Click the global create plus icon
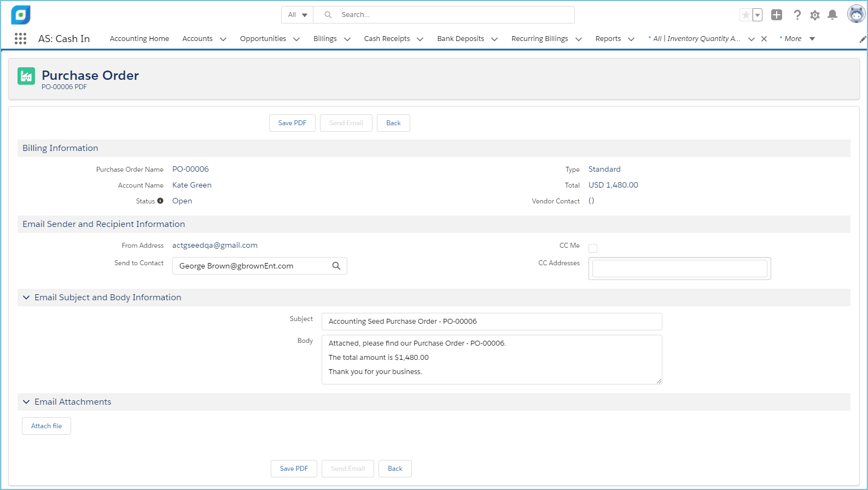Screen dimensions: 868x490 click(776, 15)
